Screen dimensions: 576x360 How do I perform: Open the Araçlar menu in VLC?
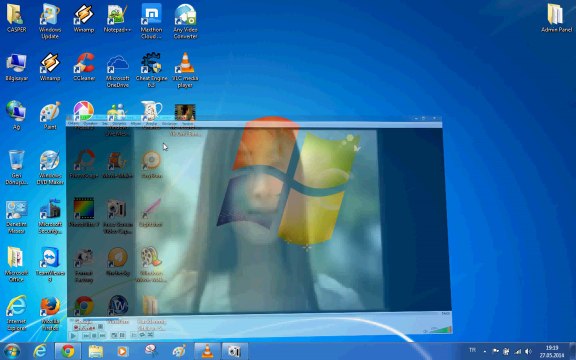point(151,124)
